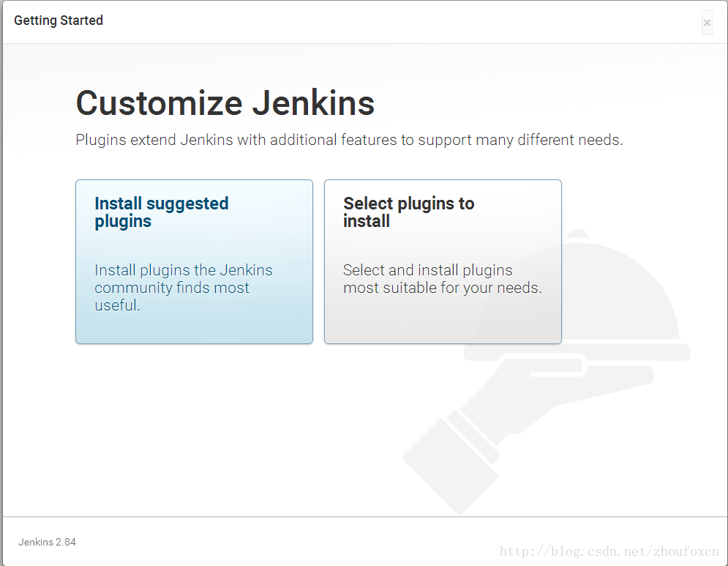Click the Select plugins to install heading
Image resolution: width=728 pixels, height=566 pixels.
(x=408, y=212)
